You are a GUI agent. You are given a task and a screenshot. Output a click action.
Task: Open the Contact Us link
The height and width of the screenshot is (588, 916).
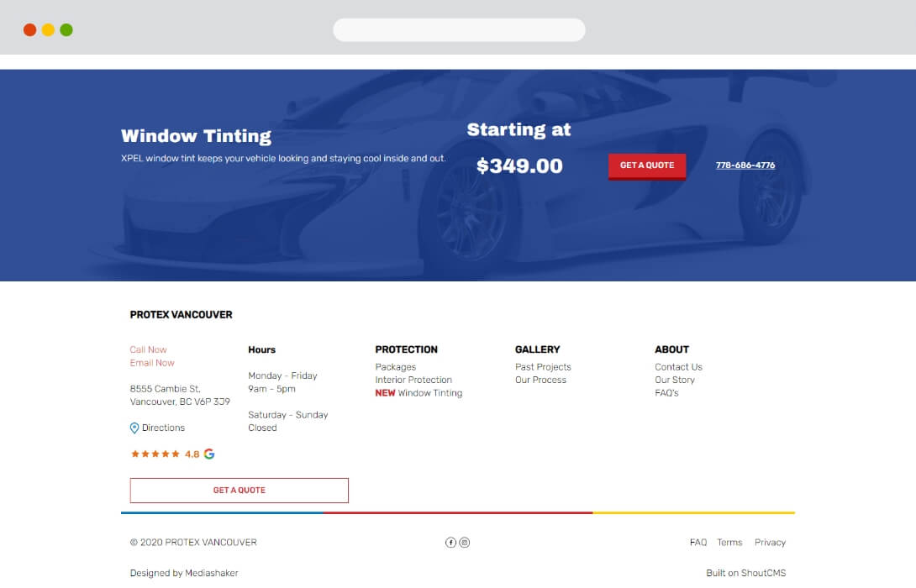click(x=678, y=367)
